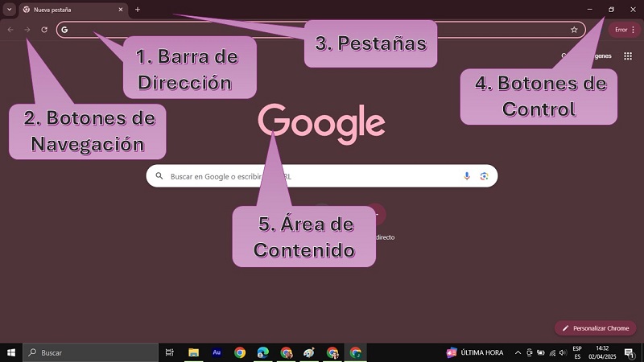Open the Chrome three-dot menu
This screenshot has height=362, width=644.
tap(634, 30)
